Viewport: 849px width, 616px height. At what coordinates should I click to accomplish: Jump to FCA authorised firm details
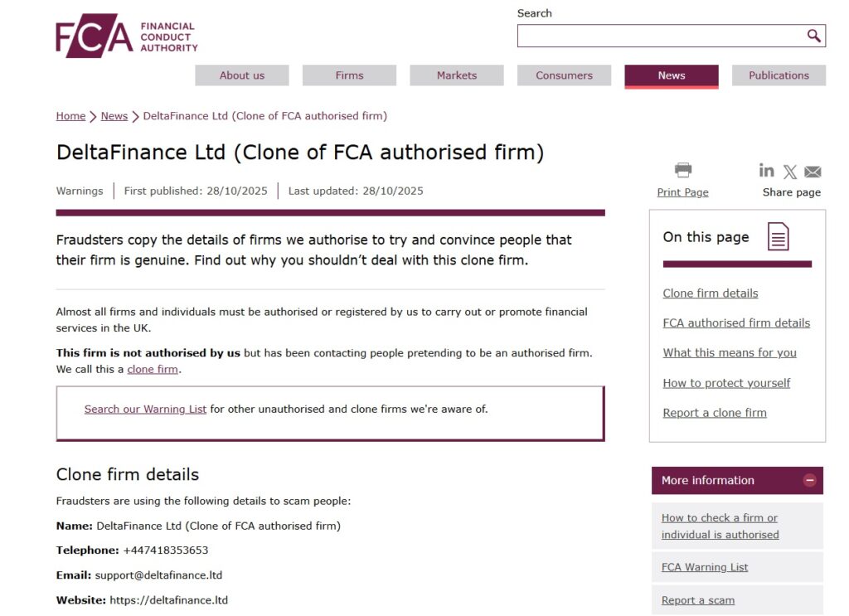tap(736, 323)
